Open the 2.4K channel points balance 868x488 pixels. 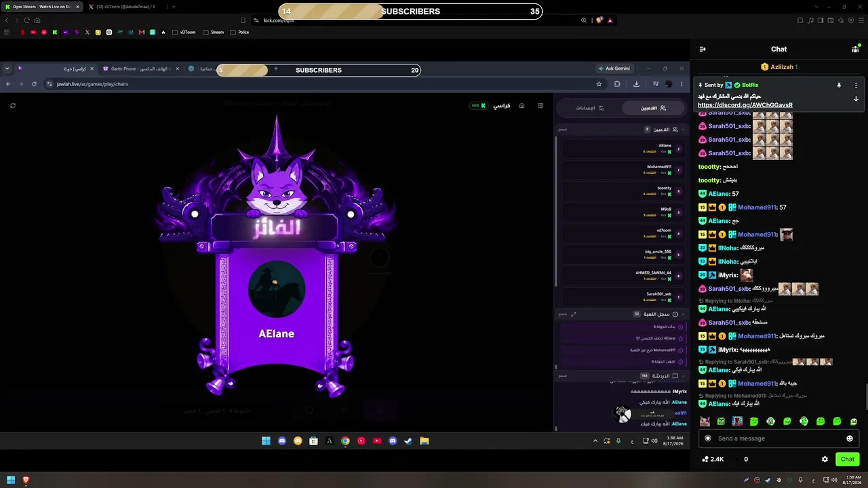pos(713,459)
